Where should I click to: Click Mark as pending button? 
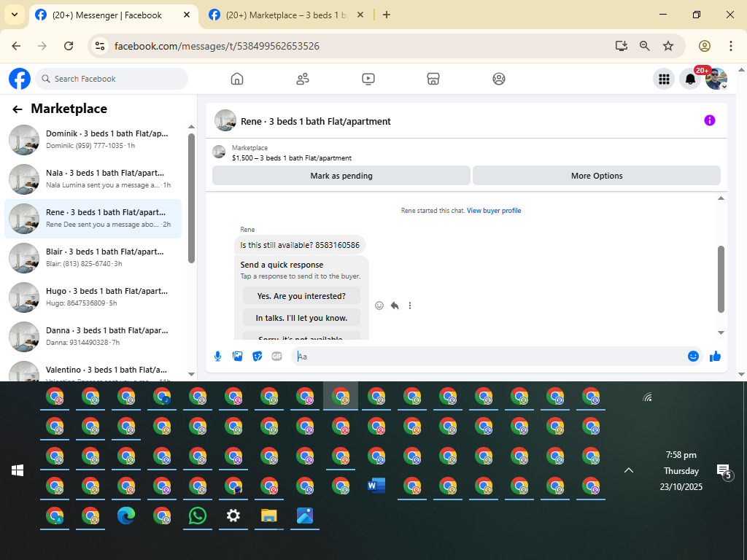(341, 176)
